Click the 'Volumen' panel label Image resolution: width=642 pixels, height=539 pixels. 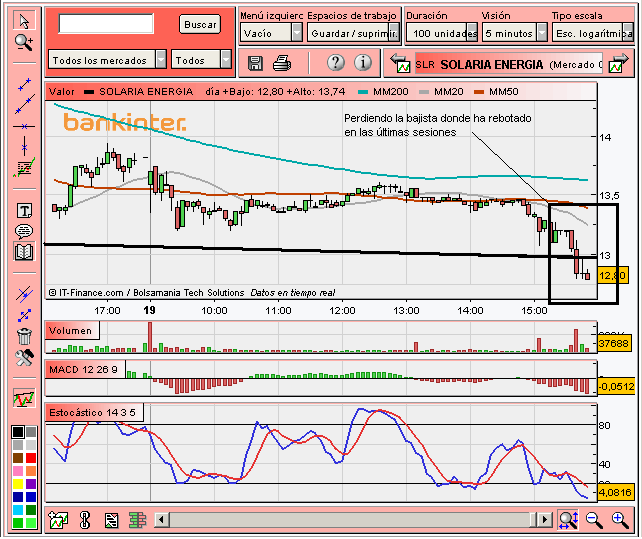click(70, 331)
